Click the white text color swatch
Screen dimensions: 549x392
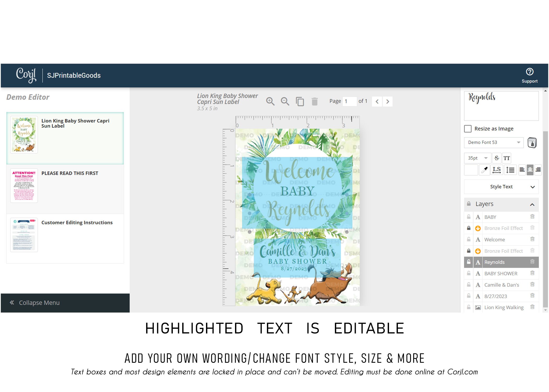[471, 170]
